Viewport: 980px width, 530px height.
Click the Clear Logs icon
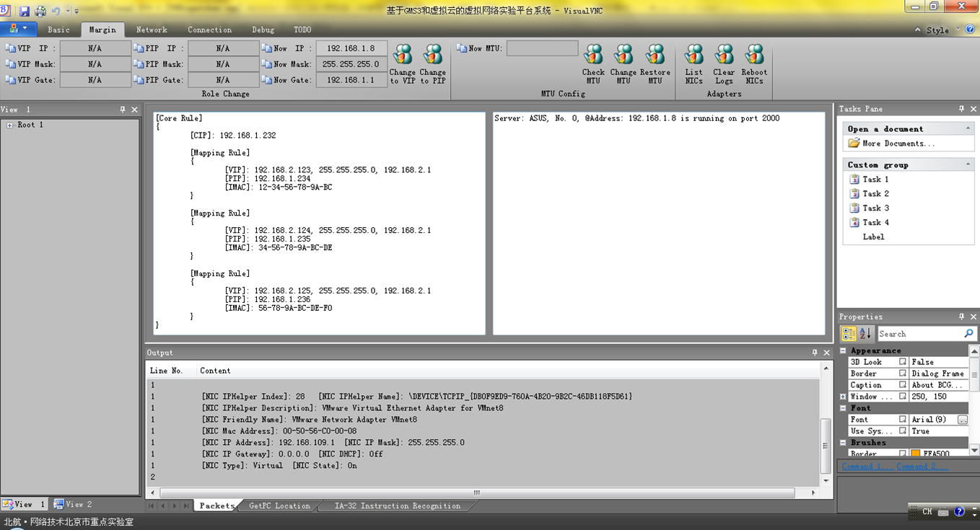click(x=724, y=55)
